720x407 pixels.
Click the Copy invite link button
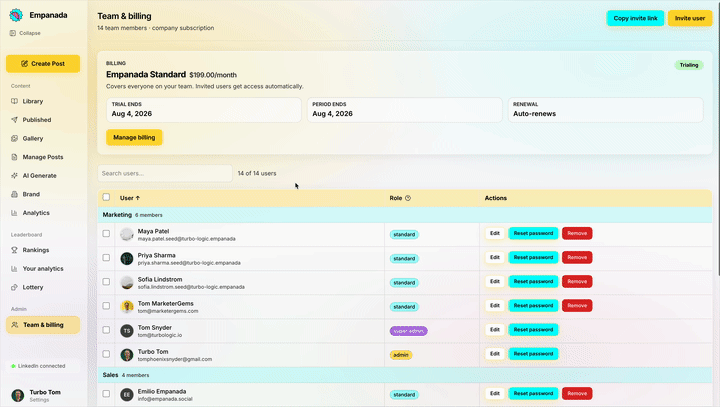click(x=635, y=18)
